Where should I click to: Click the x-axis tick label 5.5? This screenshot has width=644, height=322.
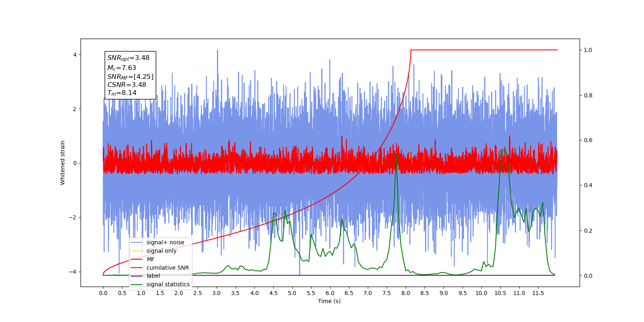(x=311, y=293)
